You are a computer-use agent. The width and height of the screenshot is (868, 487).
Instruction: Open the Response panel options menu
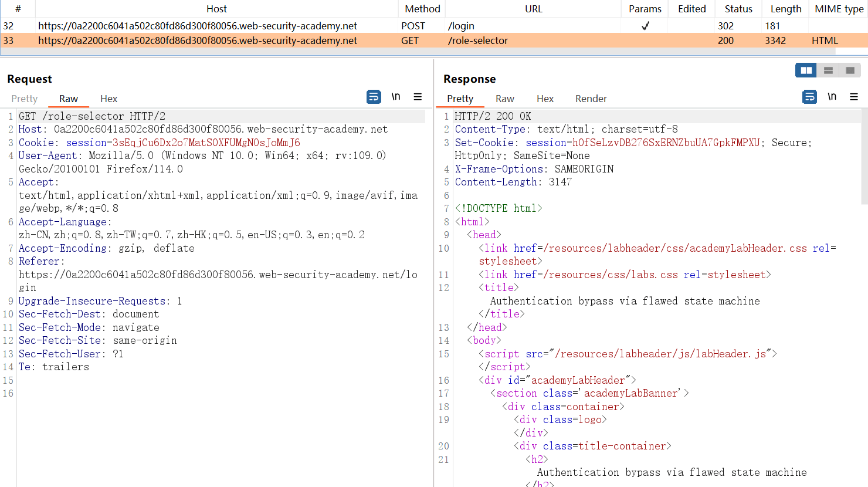[854, 97]
